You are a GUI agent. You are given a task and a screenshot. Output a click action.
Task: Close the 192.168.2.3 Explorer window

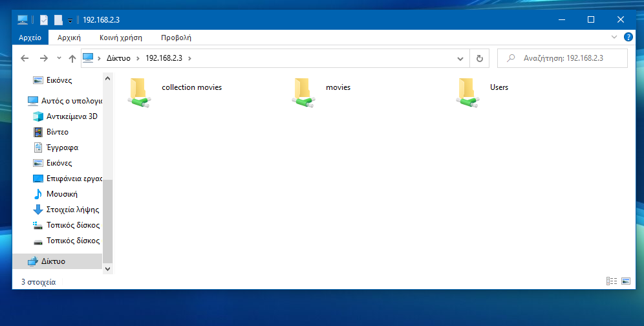click(x=621, y=20)
